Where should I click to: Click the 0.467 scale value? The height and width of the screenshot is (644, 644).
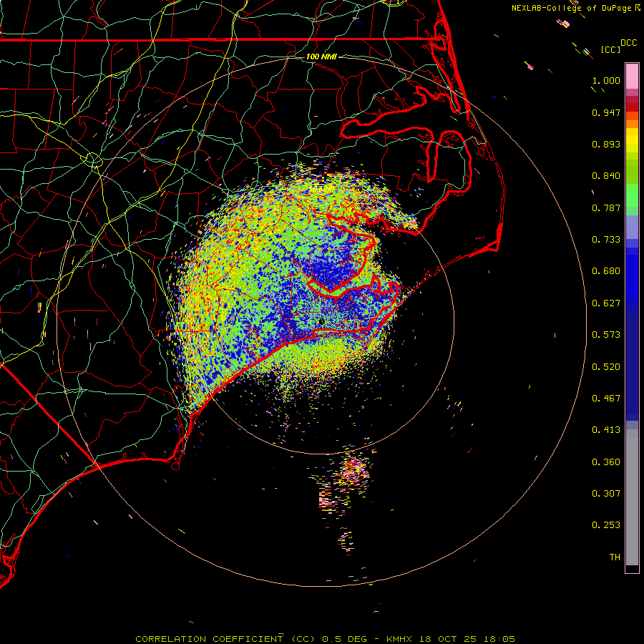click(606, 399)
